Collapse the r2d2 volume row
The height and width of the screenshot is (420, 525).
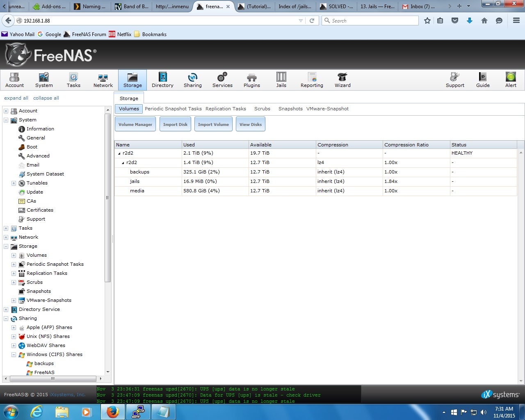pos(119,153)
